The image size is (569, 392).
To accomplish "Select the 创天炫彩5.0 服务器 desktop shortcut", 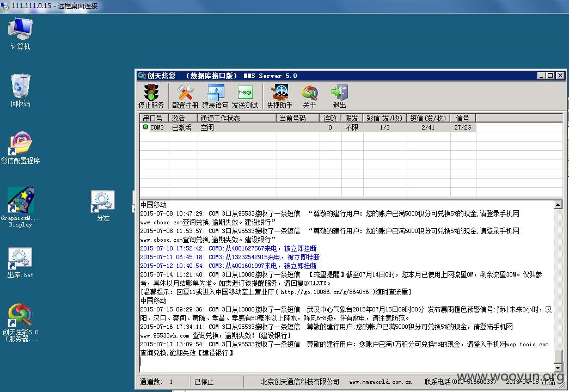I will pyautogui.click(x=20, y=323).
